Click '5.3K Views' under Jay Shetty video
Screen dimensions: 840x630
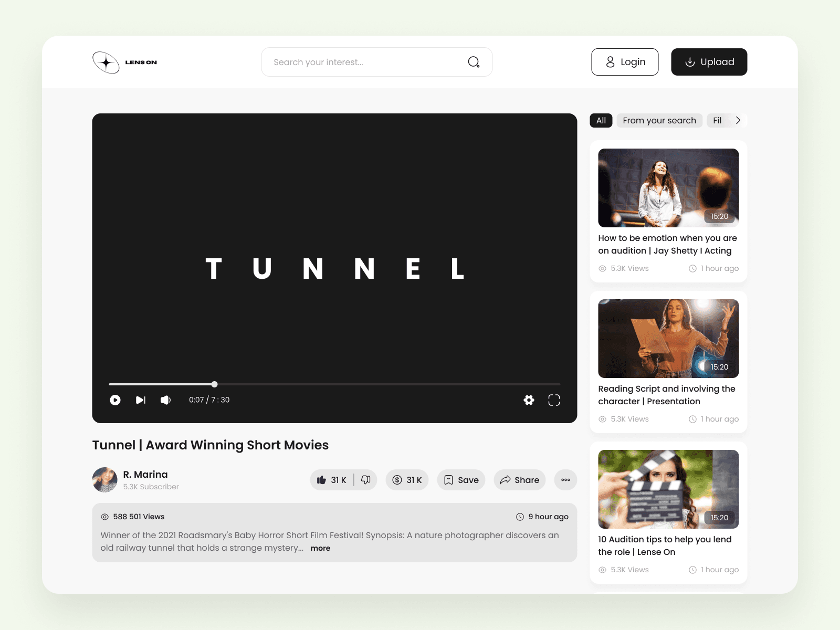[x=629, y=268]
